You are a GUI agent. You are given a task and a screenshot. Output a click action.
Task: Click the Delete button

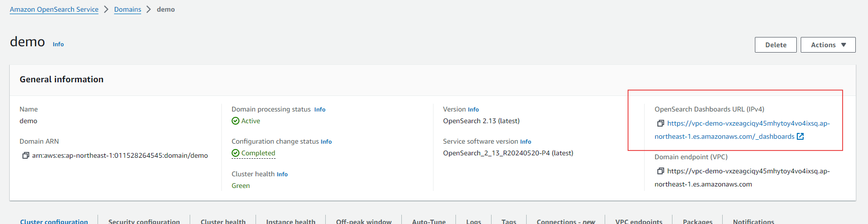[775, 45]
